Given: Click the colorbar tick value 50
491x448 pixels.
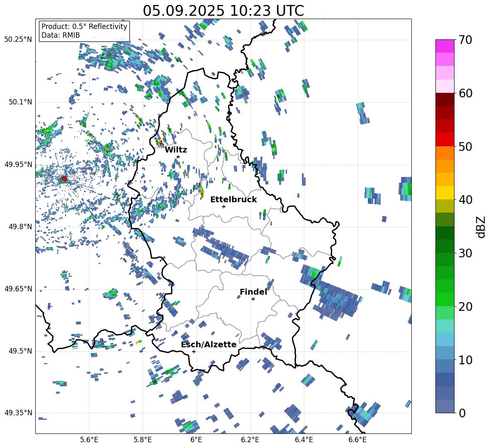Looking at the screenshot, I should point(465,147).
